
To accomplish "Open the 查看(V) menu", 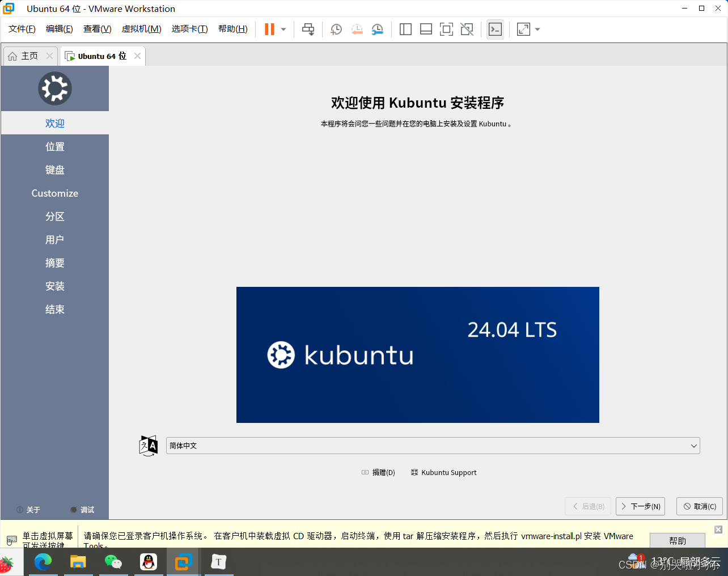I will (98, 29).
